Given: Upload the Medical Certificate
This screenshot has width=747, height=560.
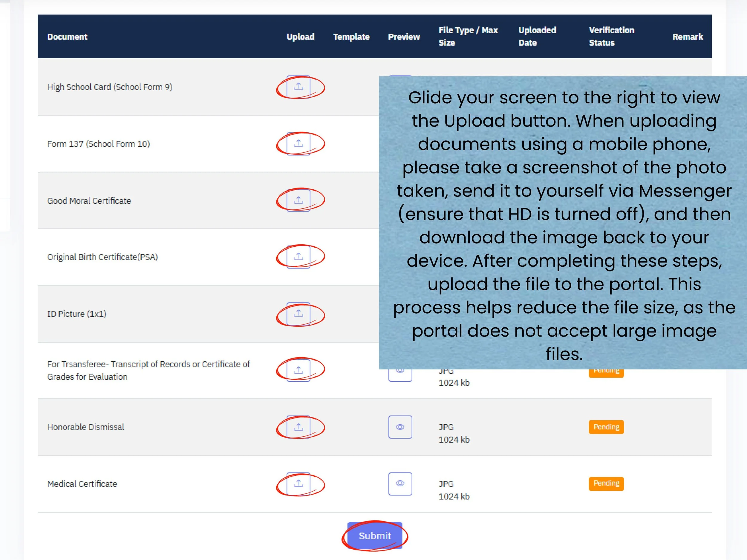Looking at the screenshot, I should coord(299,483).
